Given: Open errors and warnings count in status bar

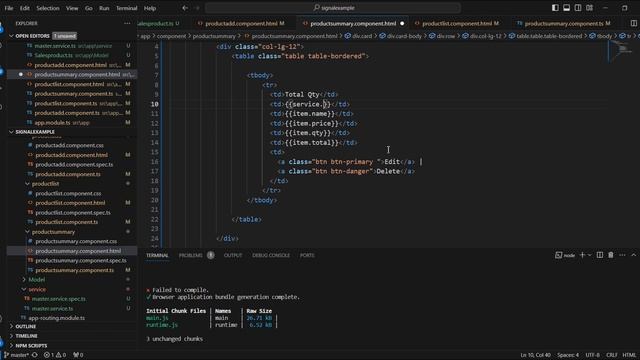Looking at the screenshot, I should click(55, 355).
